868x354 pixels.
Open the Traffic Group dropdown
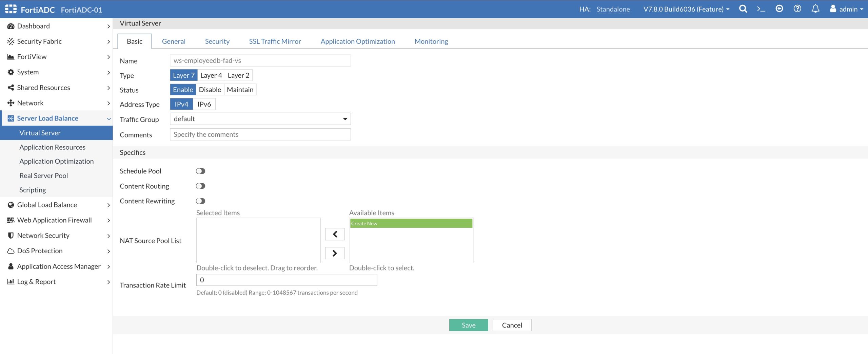click(260, 119)
